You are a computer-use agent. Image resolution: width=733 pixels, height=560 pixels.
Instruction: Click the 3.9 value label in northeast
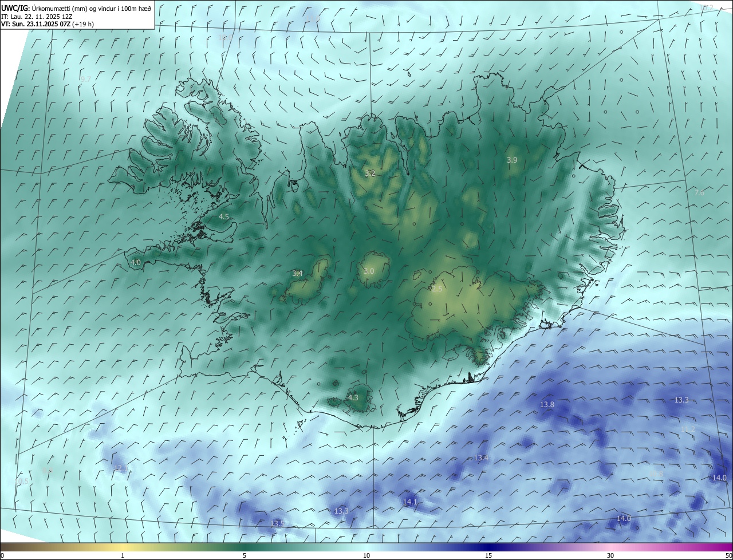tap(512, 160)
